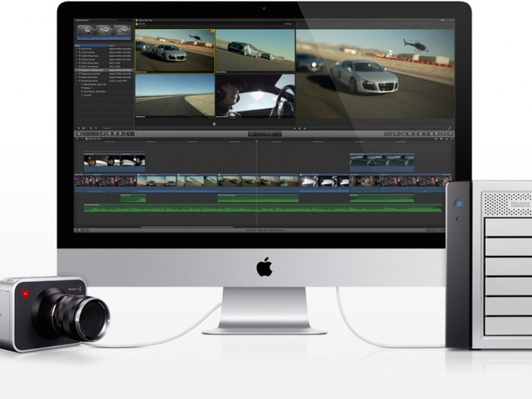Go forward in timeline history arrow
The width and height of the screenshot is (532, 399).
pyautogui.click(x=82, y=139)
